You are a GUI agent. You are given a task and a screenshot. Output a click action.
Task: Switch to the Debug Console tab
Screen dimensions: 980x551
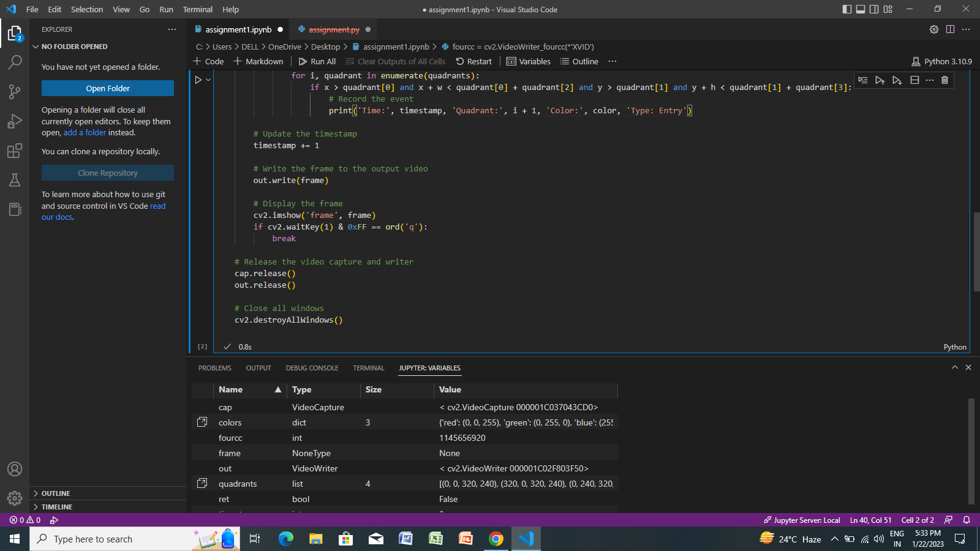(312, 368)
